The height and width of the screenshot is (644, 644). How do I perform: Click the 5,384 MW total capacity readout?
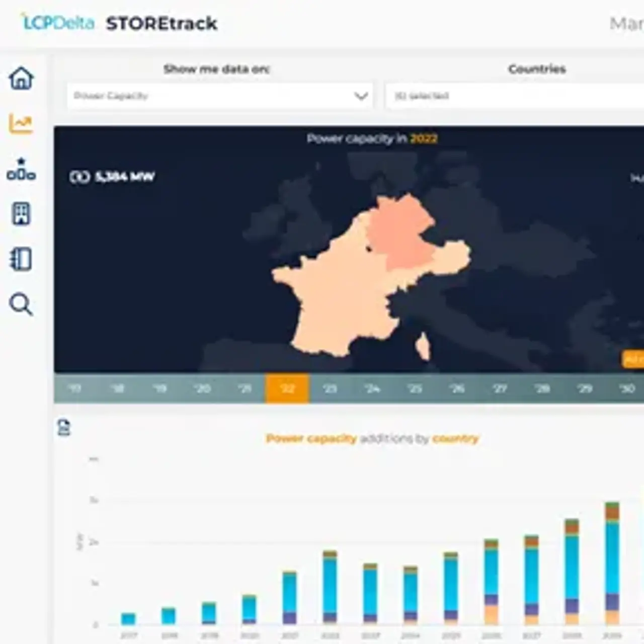point(112,177)
